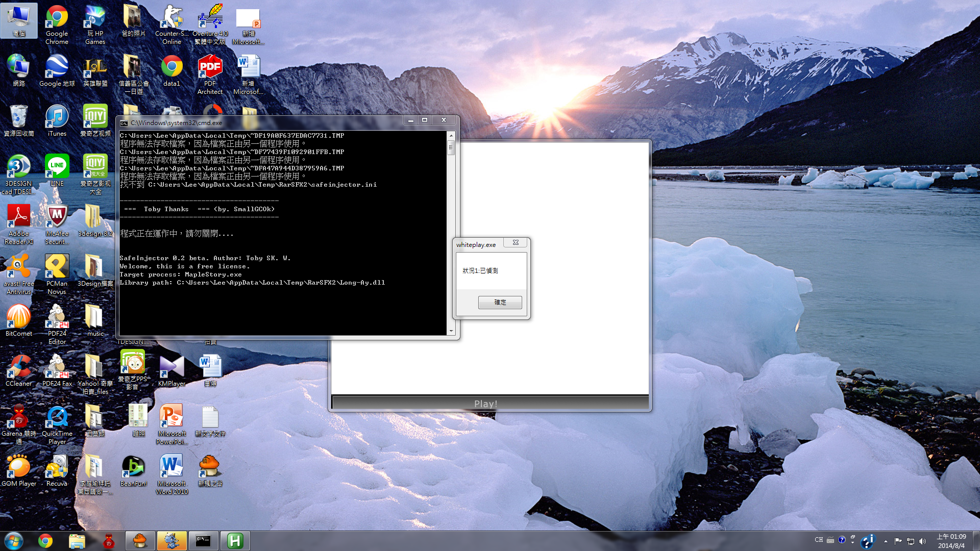
Task: Launch Counter-Strike Online shortcut
Action: (171, 24)
